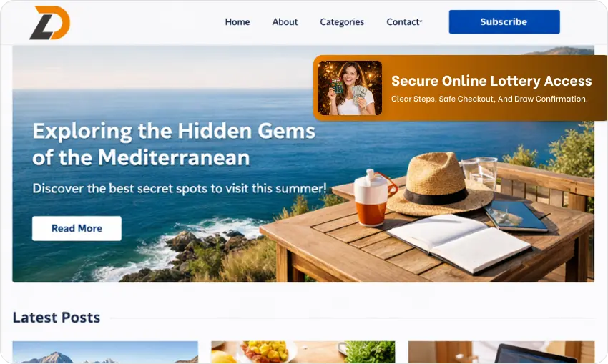Open the Home menu item

(237, 22)
